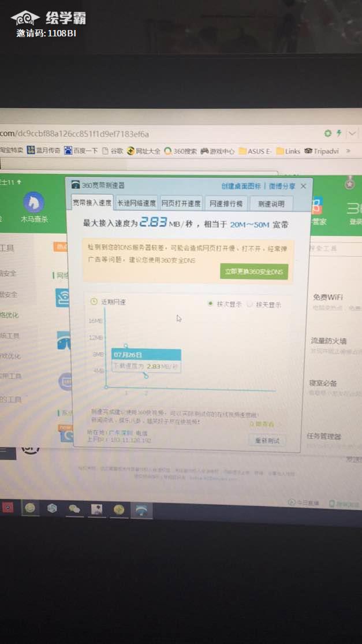Click the portrait photo taskbar icon
Screen dimensions: 362x644
[96, 509]
